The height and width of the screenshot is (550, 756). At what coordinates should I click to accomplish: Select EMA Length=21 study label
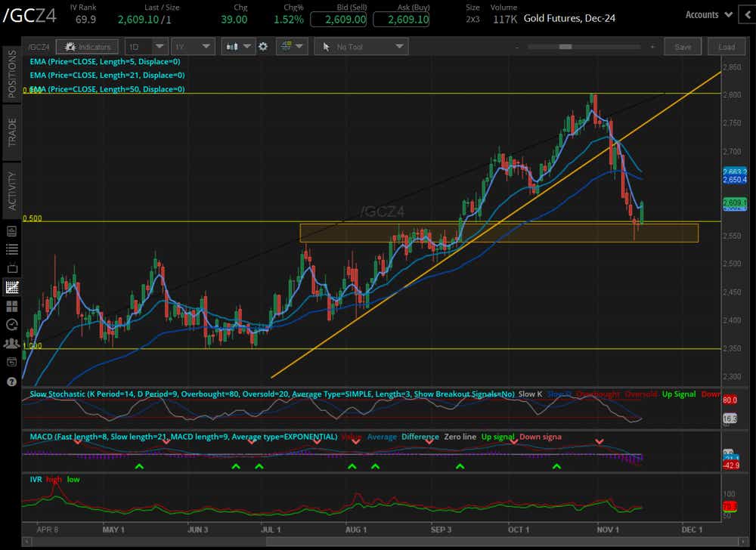pos(107,75)
